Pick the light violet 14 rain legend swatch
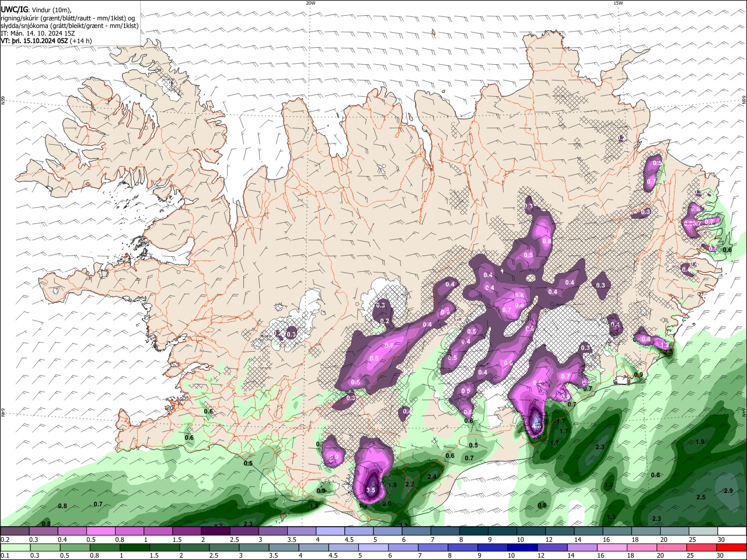747x560 pixels. (x=582, y=547)
